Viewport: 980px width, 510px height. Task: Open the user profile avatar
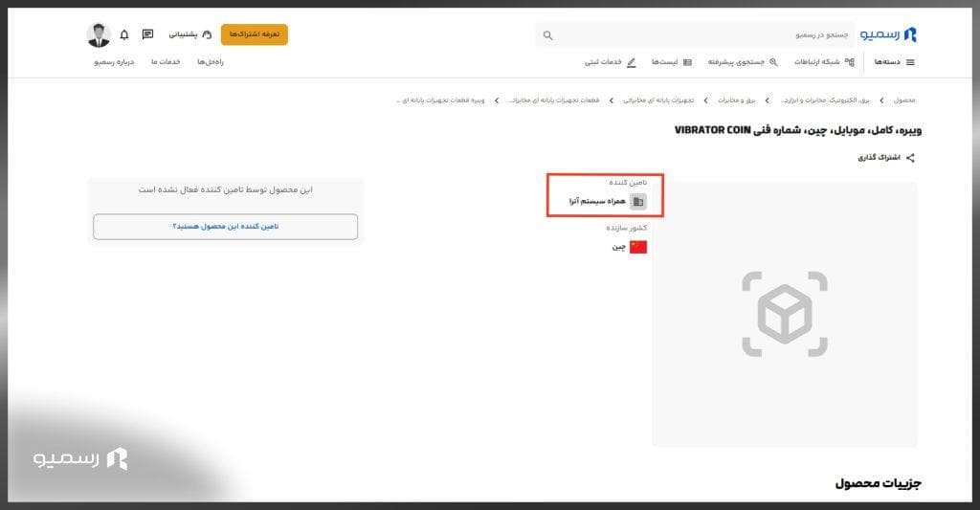coord(99,35)
